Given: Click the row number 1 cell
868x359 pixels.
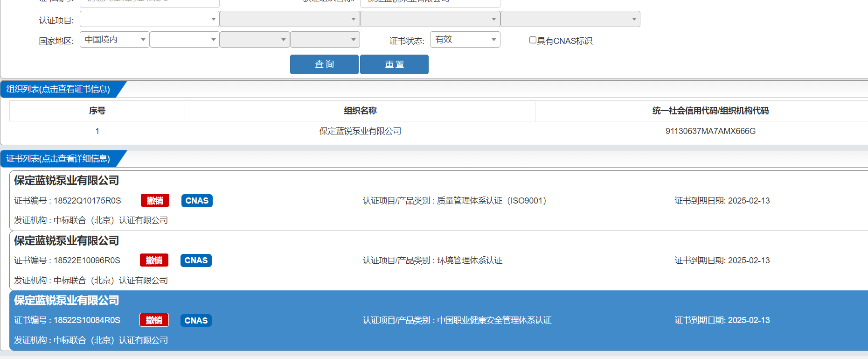Looking at the screenshot, I should pyautogui.click(x=97, y=131).
